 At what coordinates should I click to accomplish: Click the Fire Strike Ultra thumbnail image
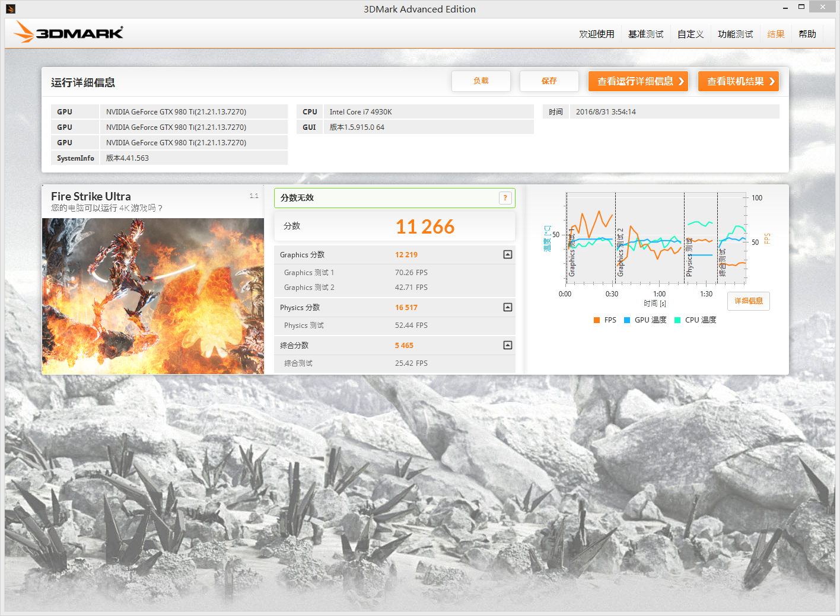click(x=153, y=296)
